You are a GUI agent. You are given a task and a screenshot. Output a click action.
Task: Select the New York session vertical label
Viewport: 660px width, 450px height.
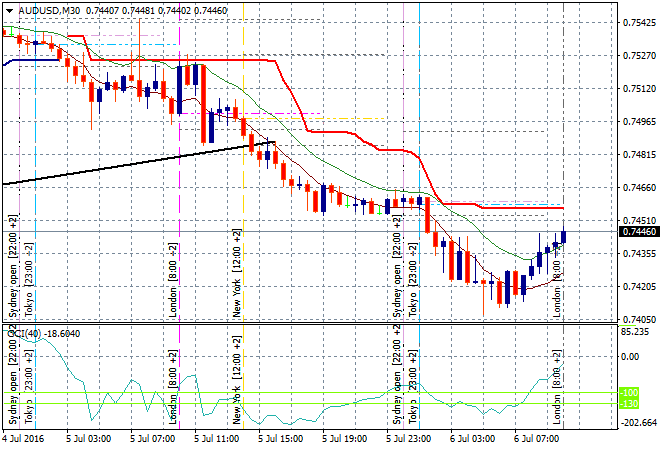(x=238, y=273)
